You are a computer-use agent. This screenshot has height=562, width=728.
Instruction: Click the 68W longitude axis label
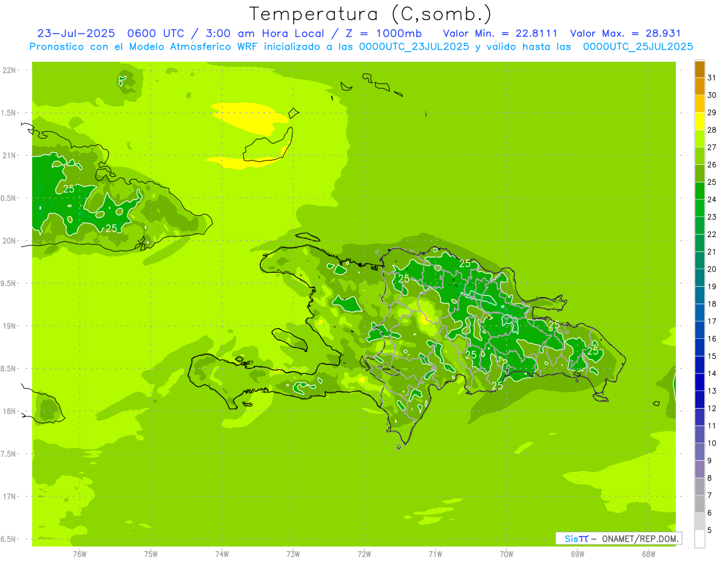point(649,554)
